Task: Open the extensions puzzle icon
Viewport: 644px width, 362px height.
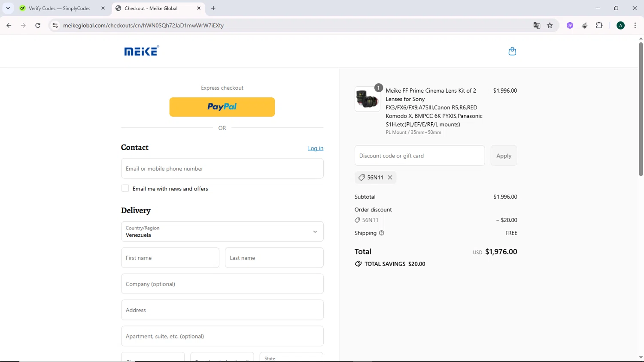Action: coord(599,25)
